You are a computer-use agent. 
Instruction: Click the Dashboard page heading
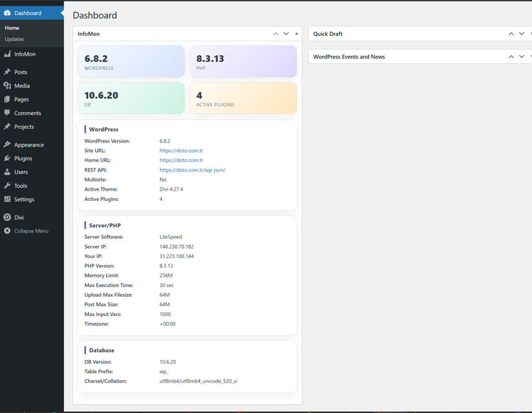[x=94, y=15]
